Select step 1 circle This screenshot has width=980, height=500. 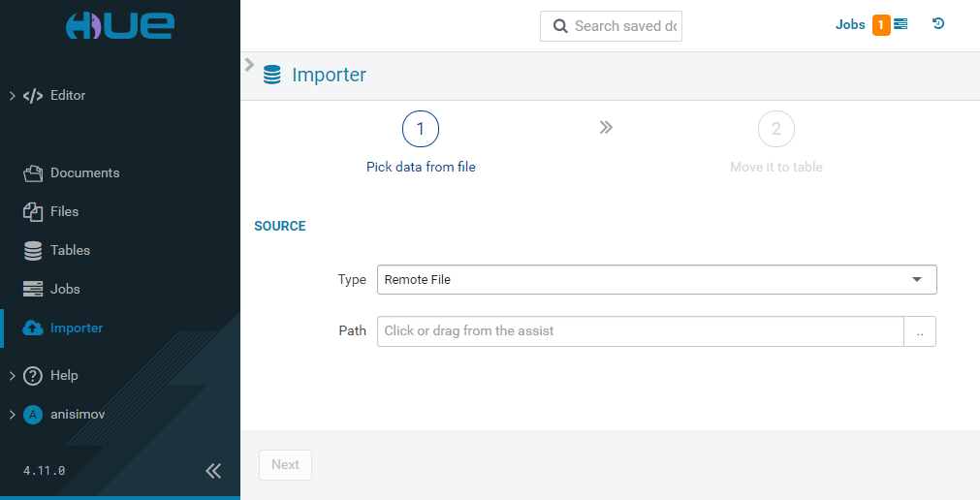point(421,130)
